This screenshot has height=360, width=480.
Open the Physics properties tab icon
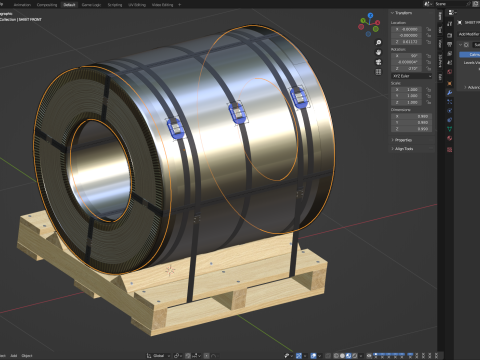449,111
